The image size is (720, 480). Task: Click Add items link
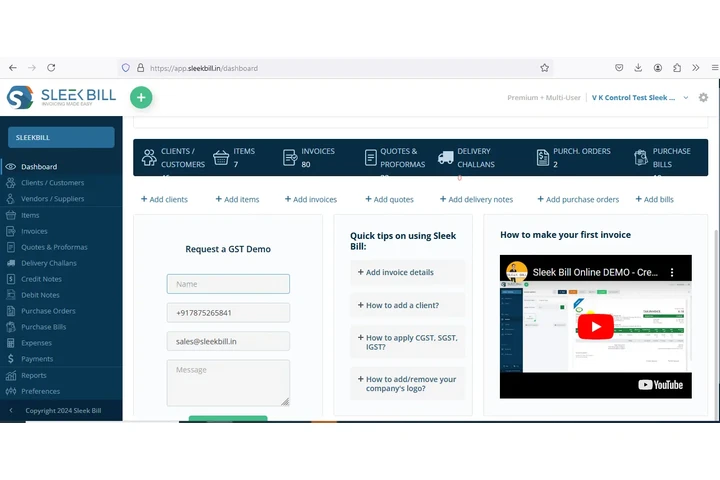click(237, 199)
